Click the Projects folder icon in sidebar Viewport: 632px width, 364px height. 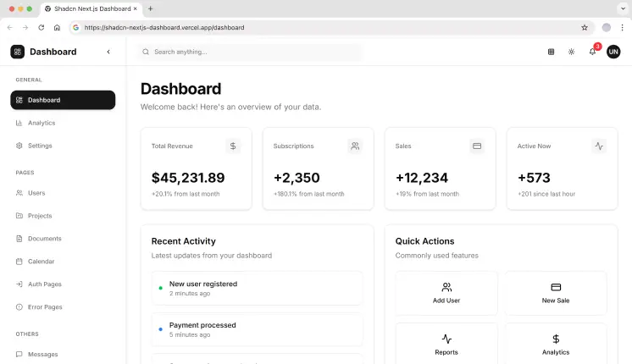click(x=19, y=216)
